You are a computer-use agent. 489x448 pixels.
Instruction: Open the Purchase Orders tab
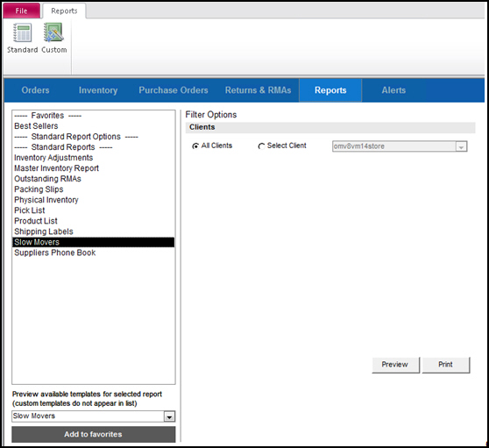coord(174,90)
